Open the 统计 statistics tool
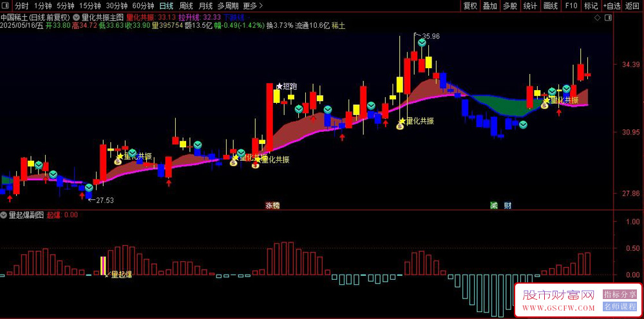Screen dimensions: 644x319 pos(530,6)
